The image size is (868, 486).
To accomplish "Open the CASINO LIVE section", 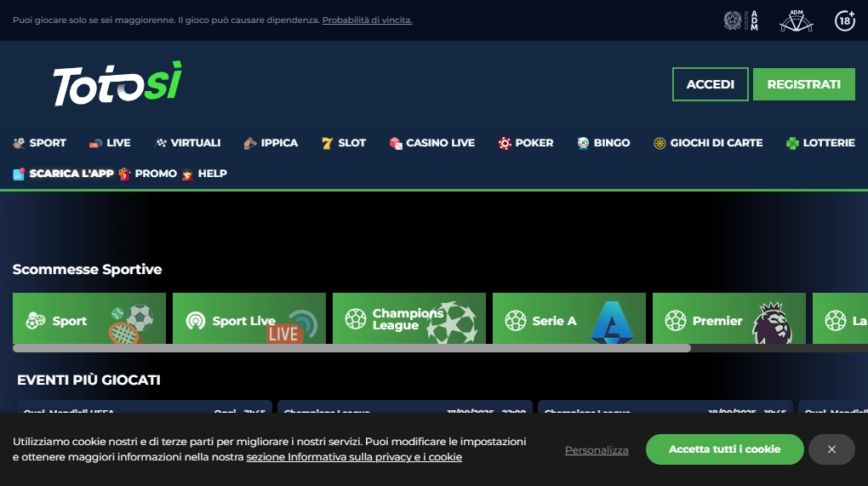I will [x=431, y=143].
